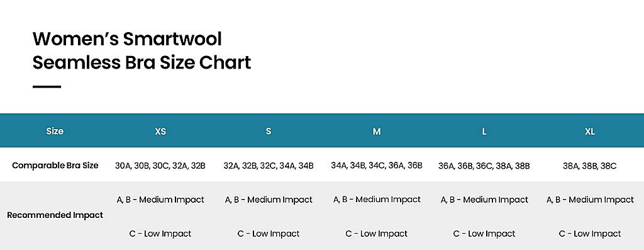This screenshot has height=250, width=644.
Task: Click Medium Impact text under XL column
Action: click(601, 200)
